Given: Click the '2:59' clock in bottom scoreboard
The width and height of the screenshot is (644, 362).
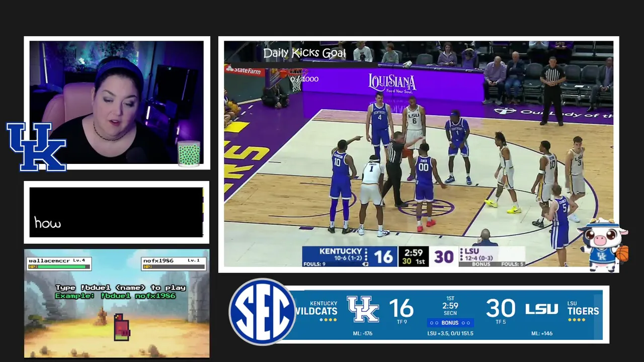Looking at the screenshot, I should click(x=450, y=306).
